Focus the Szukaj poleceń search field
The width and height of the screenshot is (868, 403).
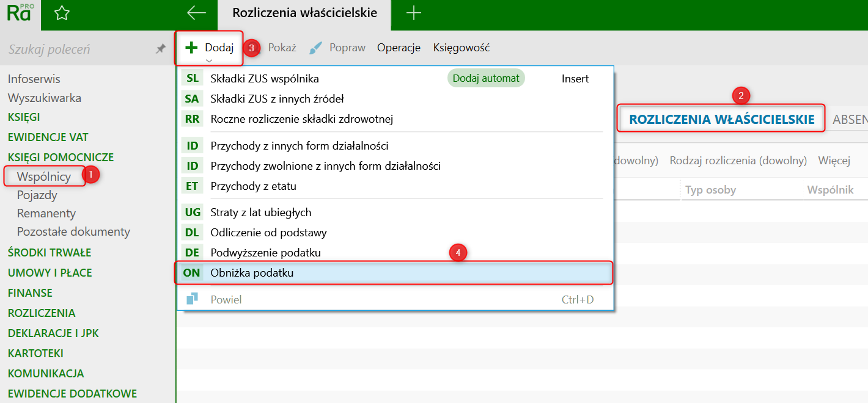tap(79, 49)
